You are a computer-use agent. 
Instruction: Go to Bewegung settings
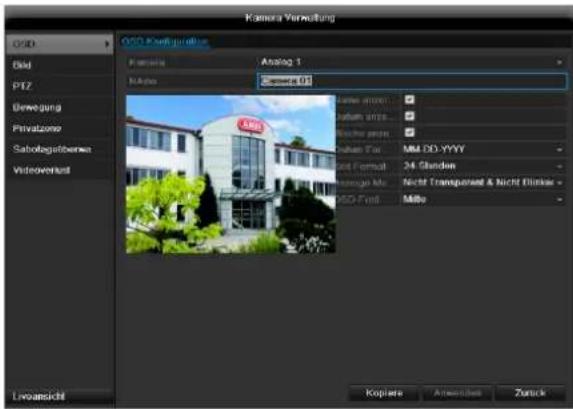pos(60,107)
